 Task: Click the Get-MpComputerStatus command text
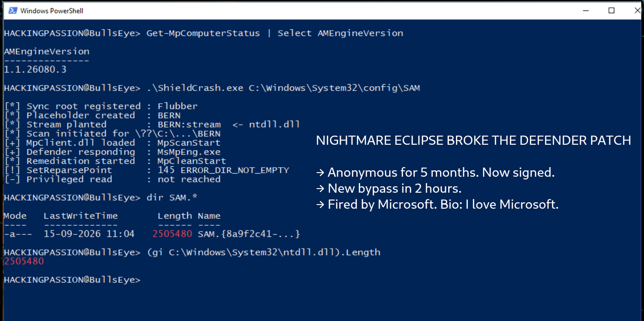click(275, 33)
